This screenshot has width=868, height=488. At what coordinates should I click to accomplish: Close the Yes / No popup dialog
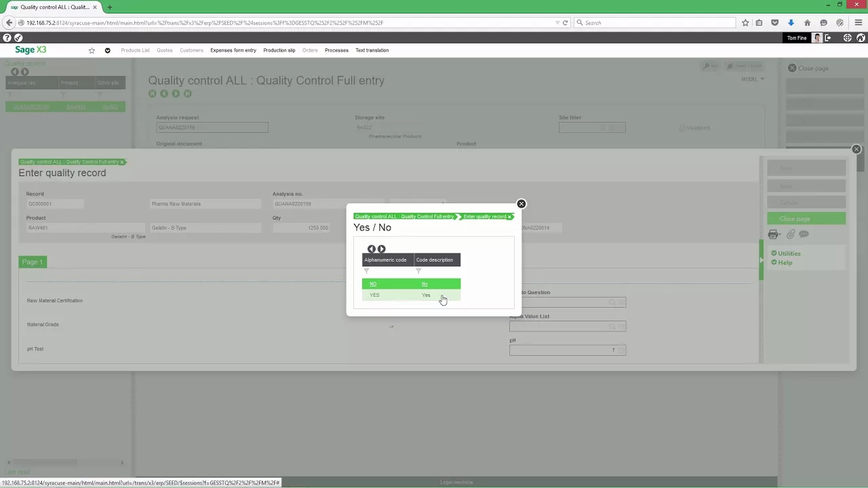[521, 203]
